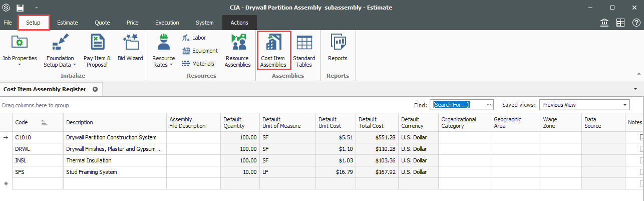The height and width of the screenshot is (201, 644).
Task: Click Cost Item Assemblies icon
Action: pos(273,44)
